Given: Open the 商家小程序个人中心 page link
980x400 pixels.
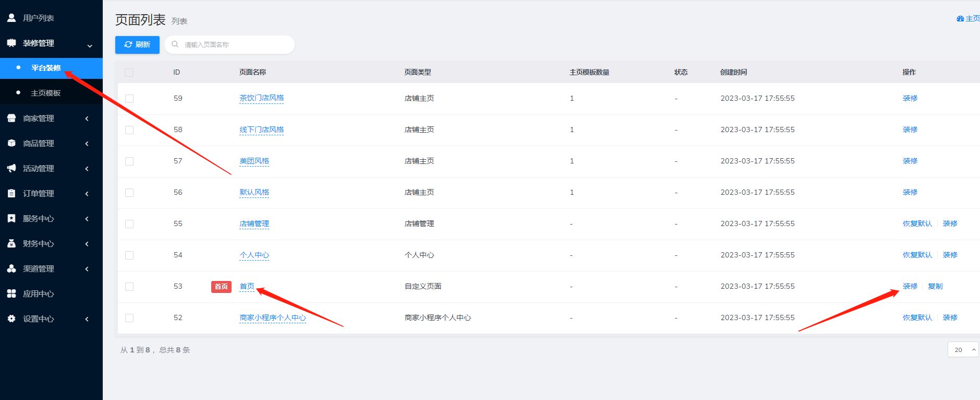Looking at the screenshot, I should tap(273, 317).
